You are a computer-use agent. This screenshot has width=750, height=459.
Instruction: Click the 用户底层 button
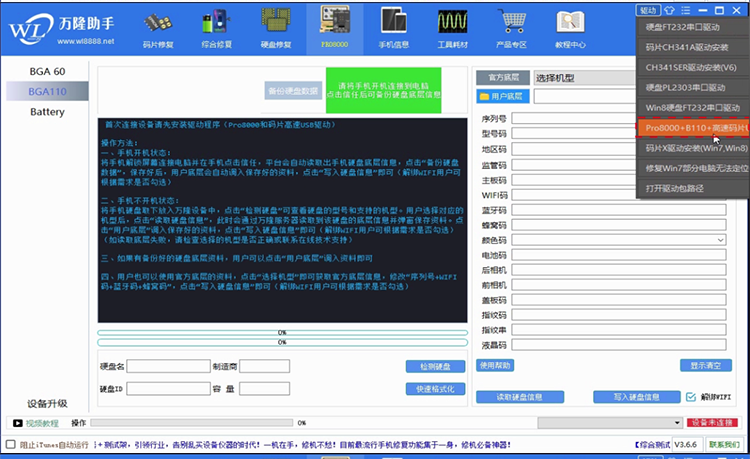[x=503, y=97]
